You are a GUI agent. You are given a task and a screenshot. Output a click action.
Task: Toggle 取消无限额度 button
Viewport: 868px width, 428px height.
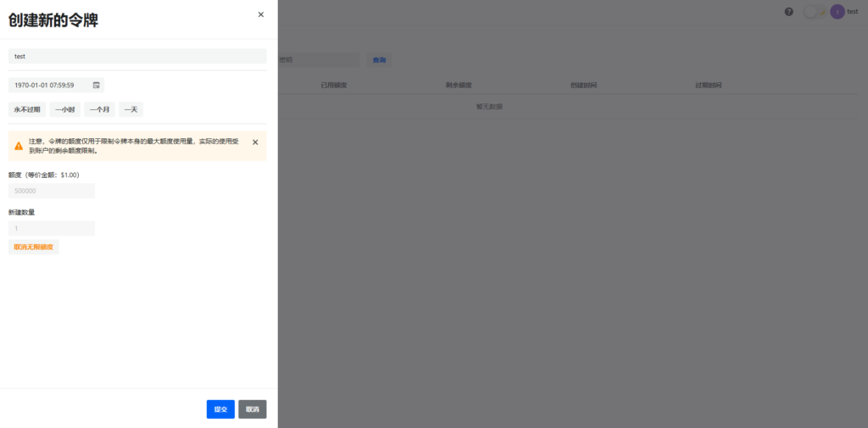coord(34,247)
